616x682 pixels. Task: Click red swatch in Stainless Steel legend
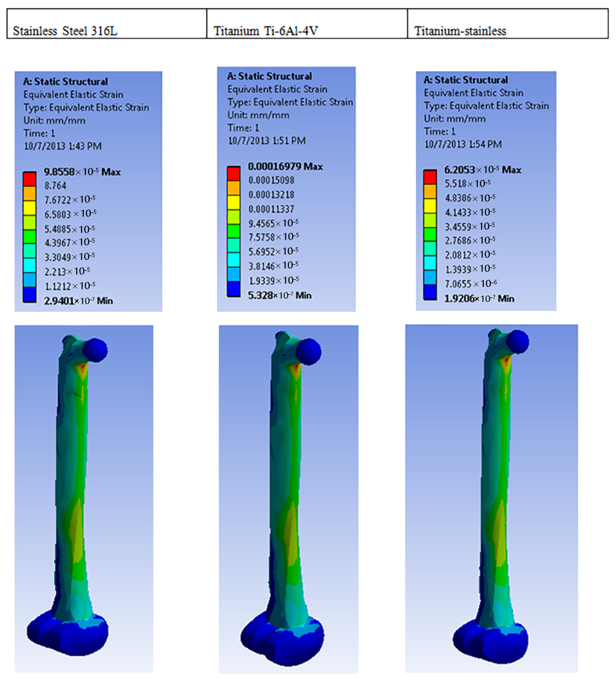click(30, 179)
